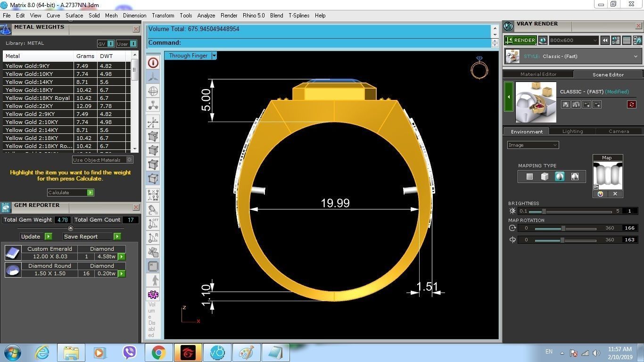Click the globe view icon in viewport toolbar
644x362 pixels.
point(153,91)
